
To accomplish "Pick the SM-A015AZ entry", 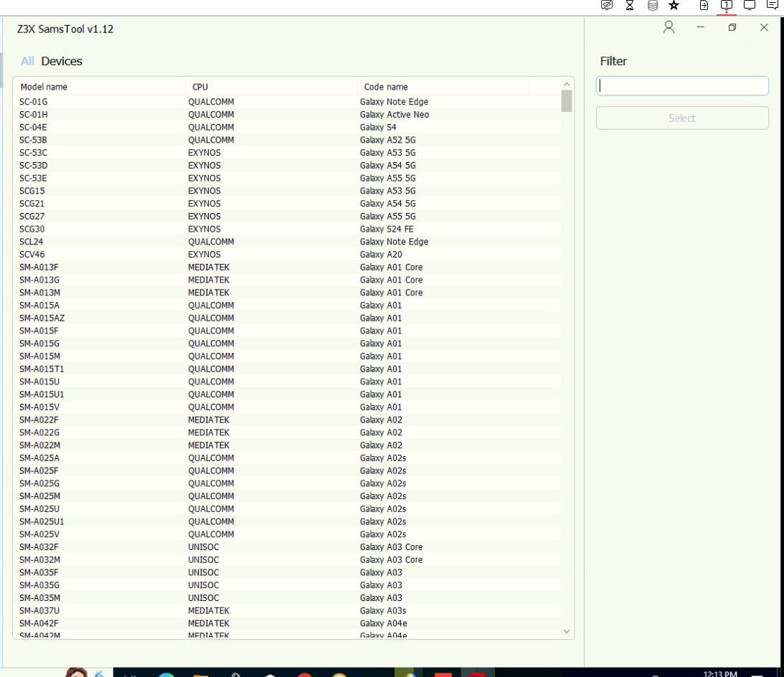I will (288, 318).
